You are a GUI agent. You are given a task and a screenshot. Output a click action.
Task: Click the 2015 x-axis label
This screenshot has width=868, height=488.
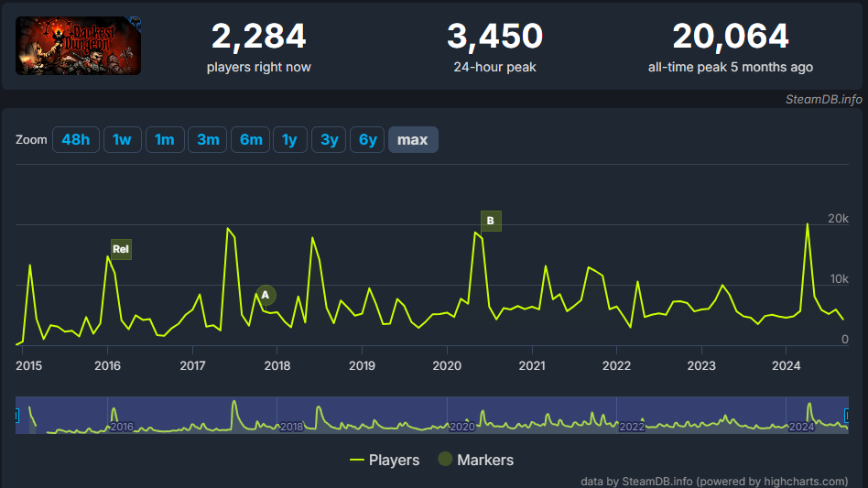coord(28,365)
